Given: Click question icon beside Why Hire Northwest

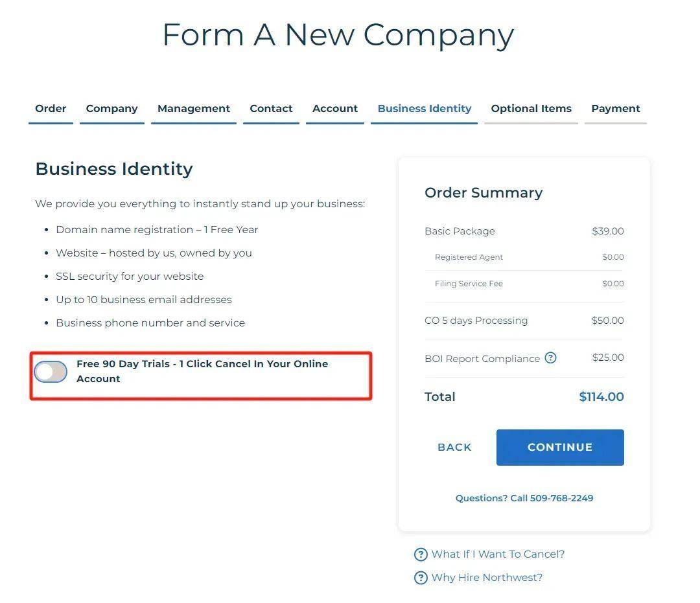Looking at the screenshot, I should (x=421, y=578).
